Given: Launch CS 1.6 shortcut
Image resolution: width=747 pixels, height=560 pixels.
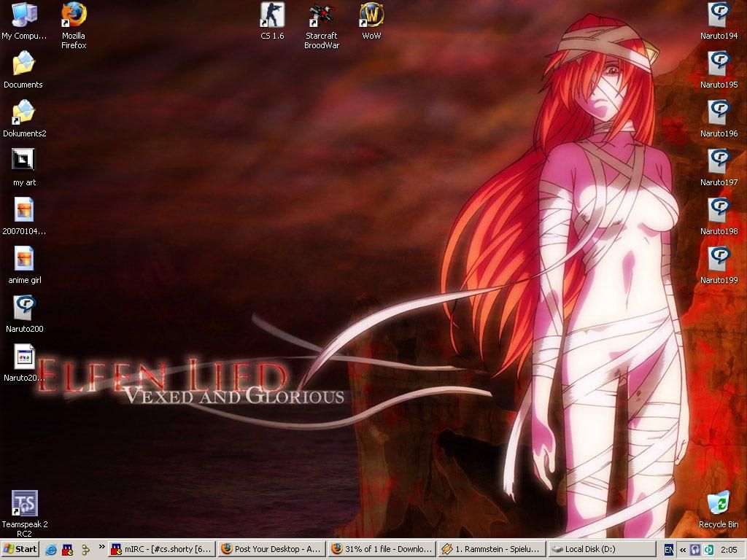Looking at the screenshot, I should coord(272,21).
